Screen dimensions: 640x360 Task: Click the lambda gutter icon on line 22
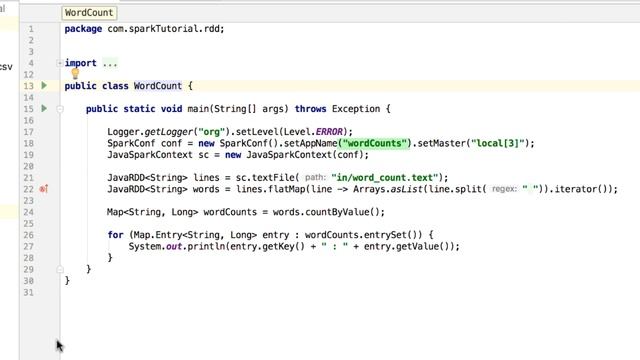(x=44, y=189)
